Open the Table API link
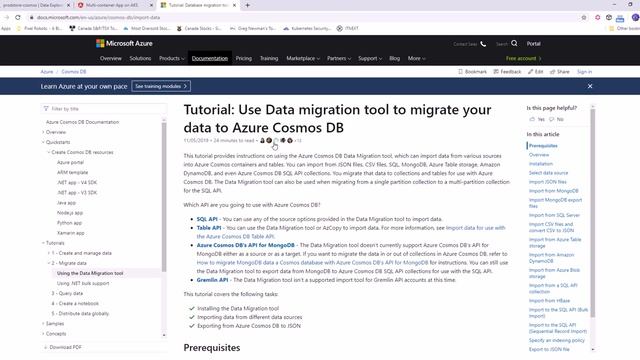This screenshot has width=640, height=360. click(209, 228)
